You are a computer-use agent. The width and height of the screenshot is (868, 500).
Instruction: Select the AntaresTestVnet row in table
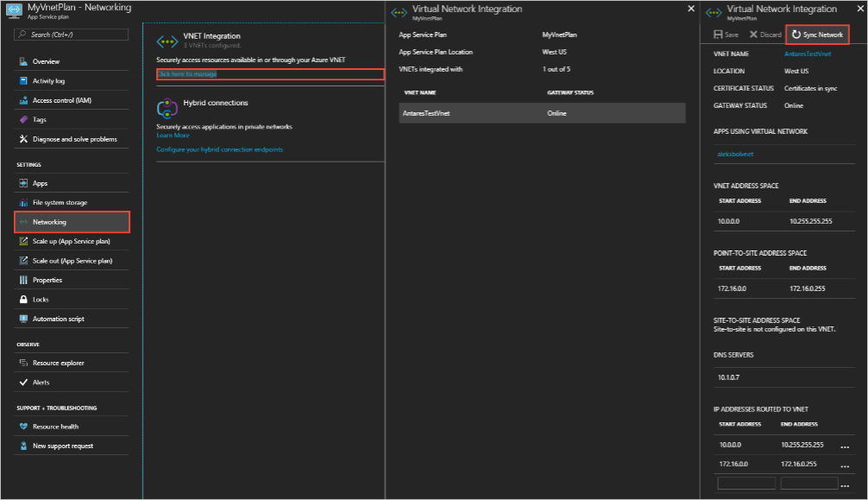(x=542, y=113)
